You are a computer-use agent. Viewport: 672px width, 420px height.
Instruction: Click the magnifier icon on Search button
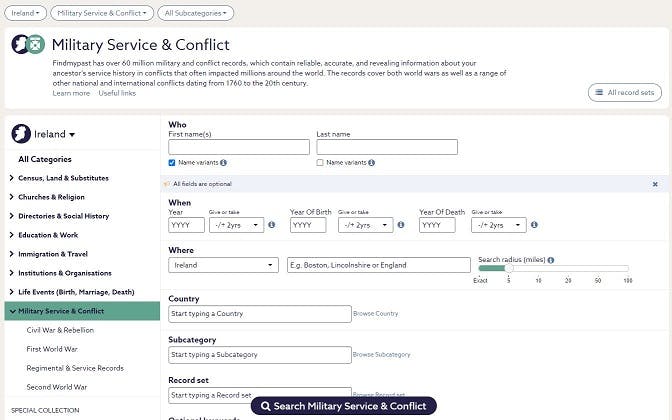coord(266,406)
